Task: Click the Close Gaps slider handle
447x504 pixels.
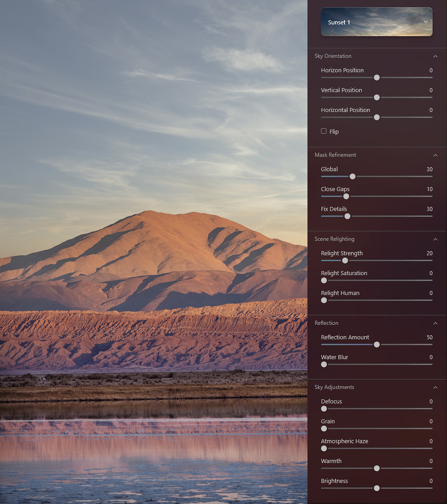Action: [x=346, y=197]
